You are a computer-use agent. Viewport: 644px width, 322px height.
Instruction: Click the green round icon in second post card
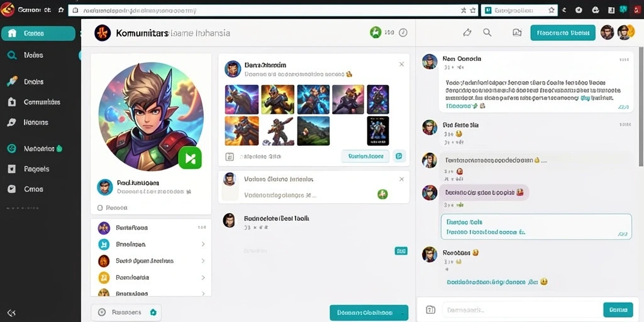tap(382, 194)
